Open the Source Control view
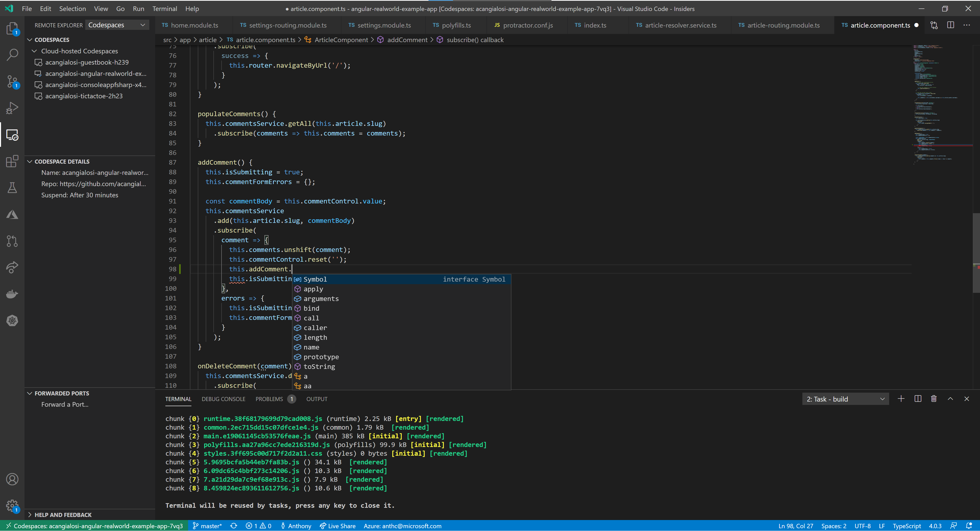This screenshot has height=531, width=980. pos(13,81)
